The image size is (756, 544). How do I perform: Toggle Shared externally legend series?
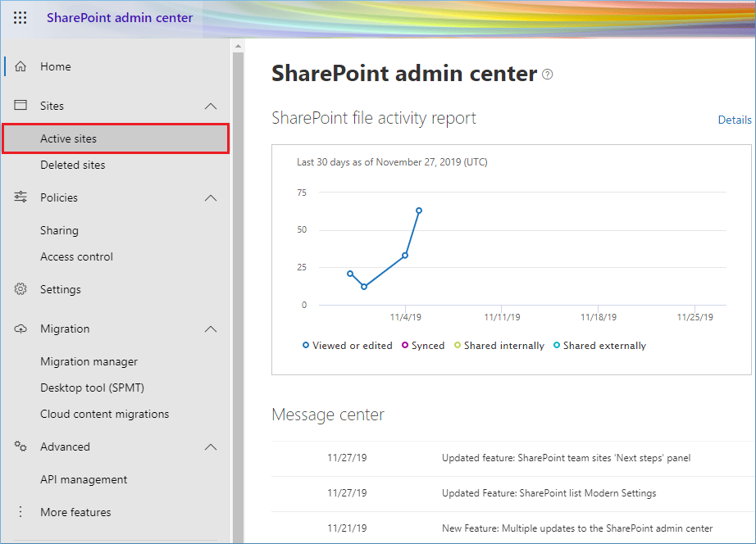coord(599,346)
